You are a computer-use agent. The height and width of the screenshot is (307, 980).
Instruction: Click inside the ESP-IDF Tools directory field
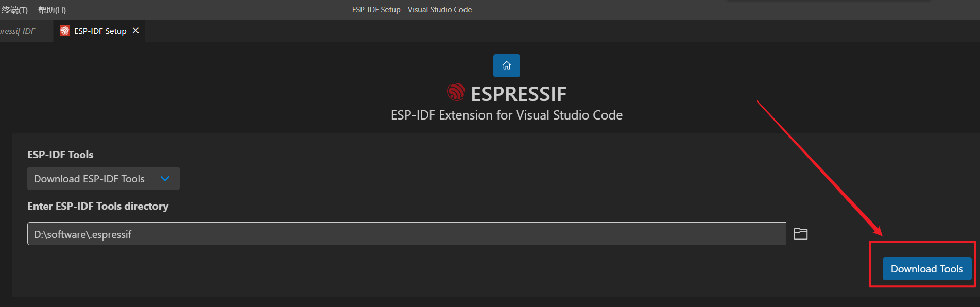406,233
